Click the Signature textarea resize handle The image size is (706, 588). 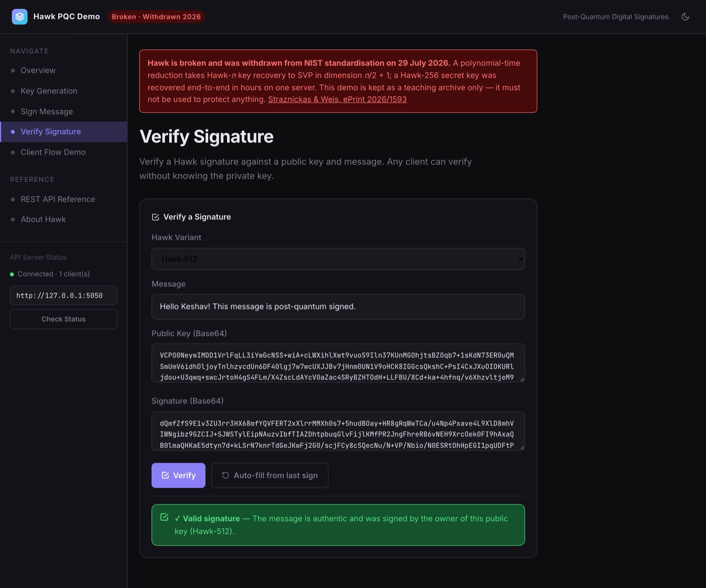click(x=522, y=447)
